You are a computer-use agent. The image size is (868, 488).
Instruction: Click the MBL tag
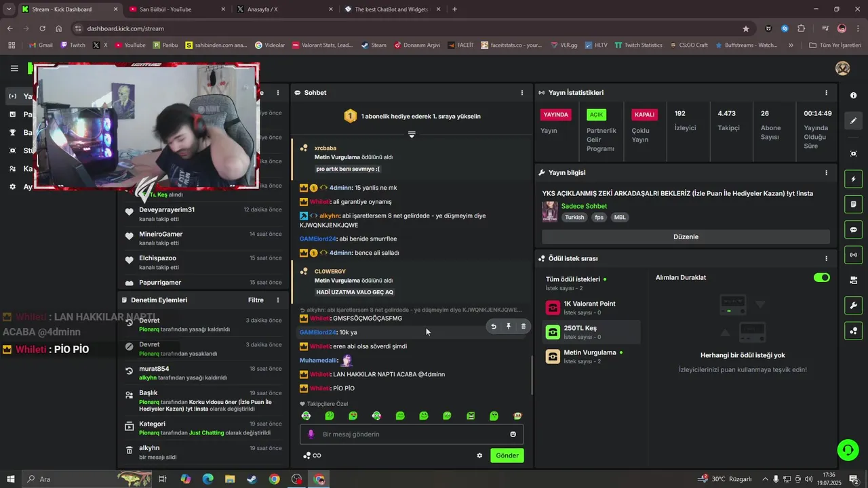(x=620, y=218)
